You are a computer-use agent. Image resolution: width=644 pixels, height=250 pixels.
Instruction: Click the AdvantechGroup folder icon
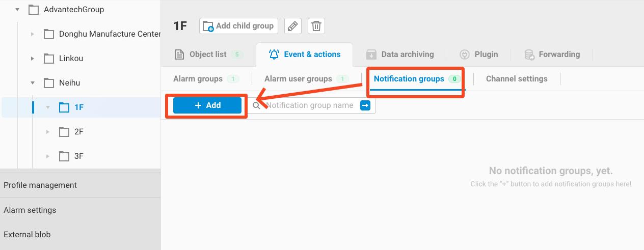tap(34, 9)
